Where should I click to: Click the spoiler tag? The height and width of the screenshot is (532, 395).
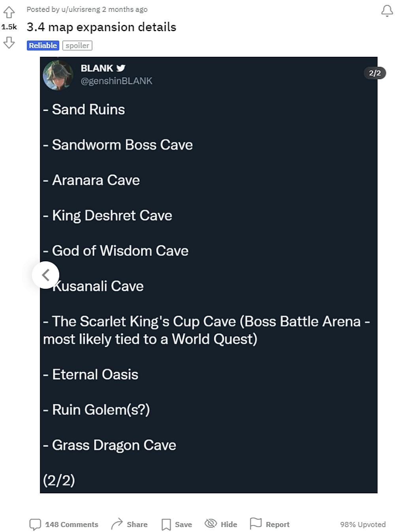pyautogui.click(x=77, y=45)
